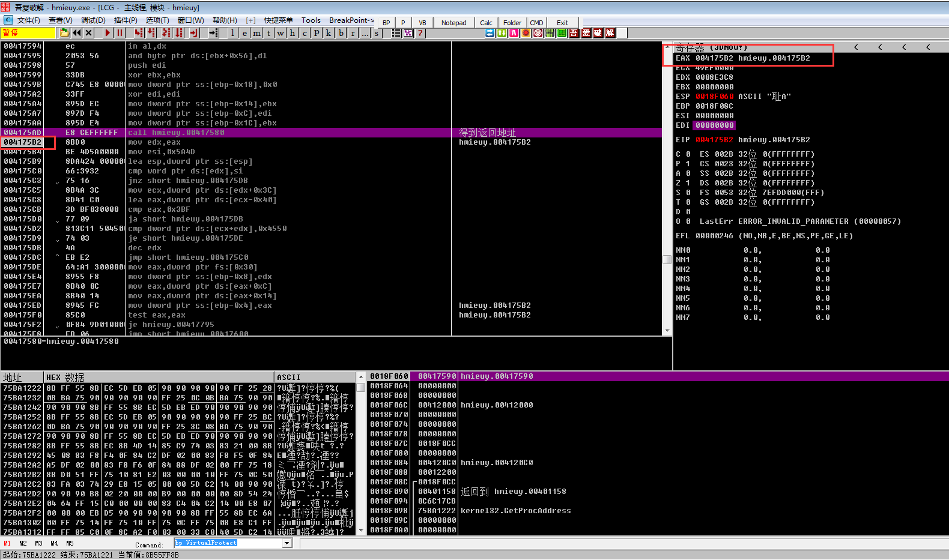Click the command input field
The height and width of the screenshot is (560, 949).
(x=228, y=543)
